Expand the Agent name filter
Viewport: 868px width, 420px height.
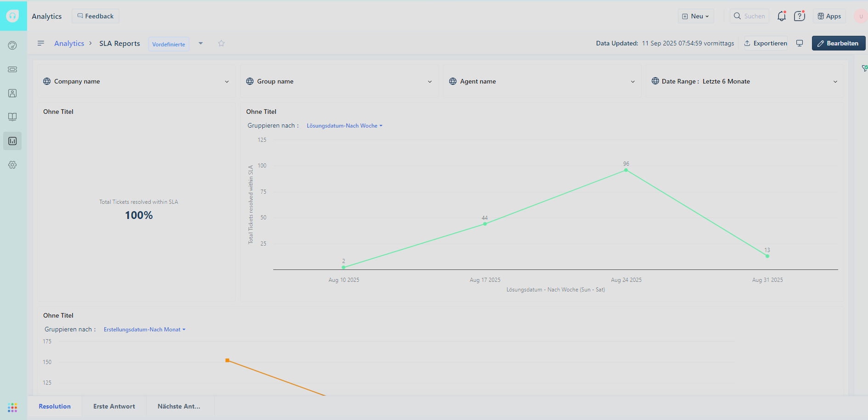click(x=542, y=81)
